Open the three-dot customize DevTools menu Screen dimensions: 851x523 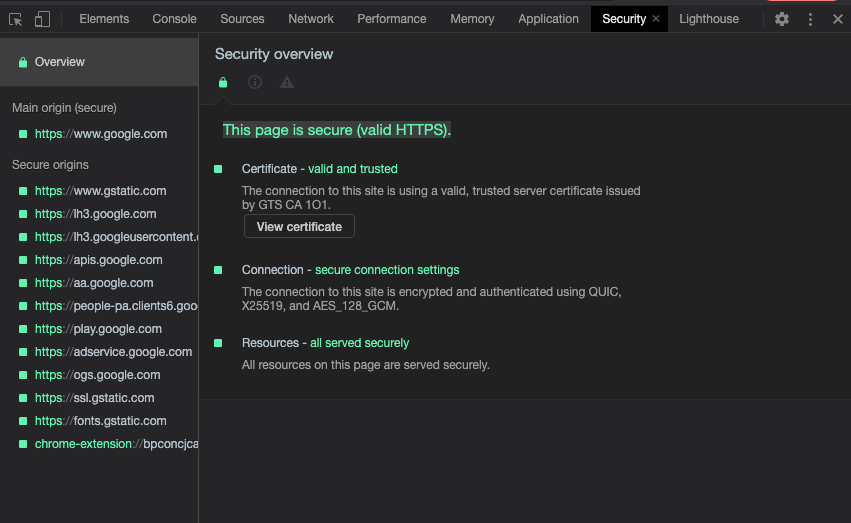tap(810, 19)
